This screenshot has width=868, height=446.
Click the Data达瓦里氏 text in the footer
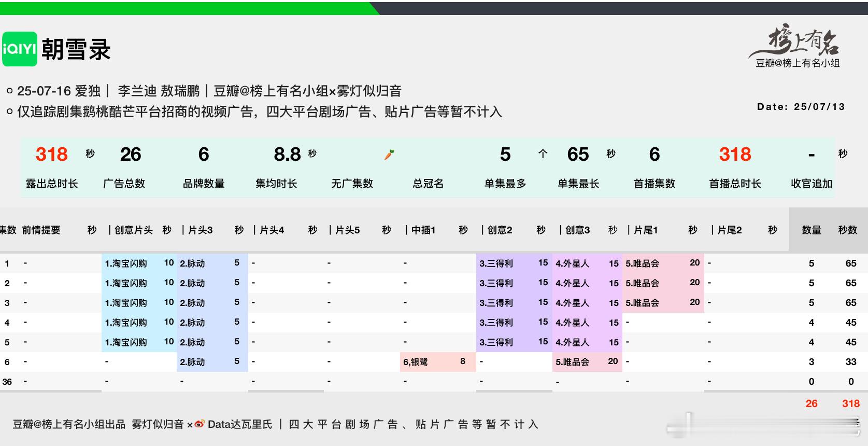pos(240,424)
